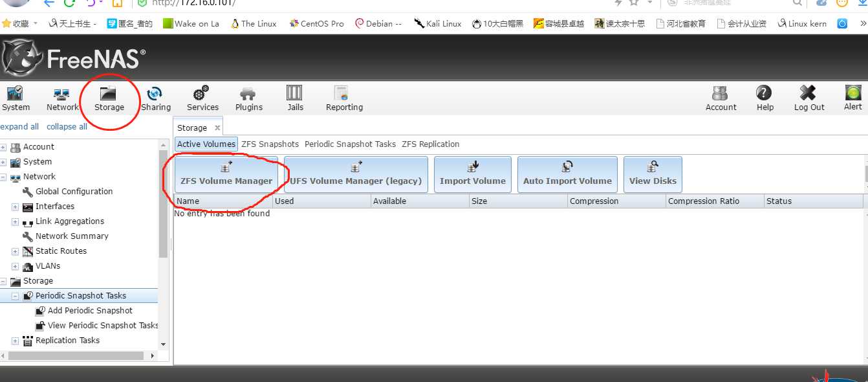The height and width of the screenshot is (382, 868).
Task: Open the Jails toolbar icon
Action: pos(295,98)
